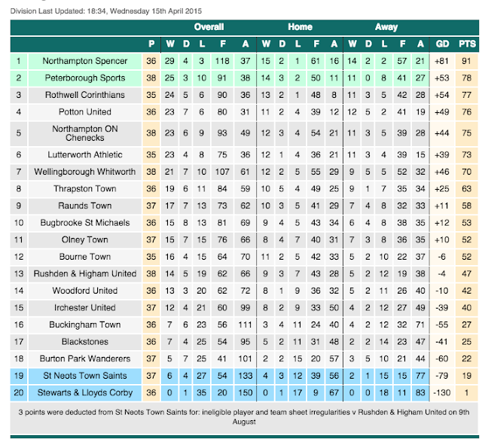Click Bugbrooke St Michaels goal difference +12
This screenshot has width=482, height=448.
(442, 223)
